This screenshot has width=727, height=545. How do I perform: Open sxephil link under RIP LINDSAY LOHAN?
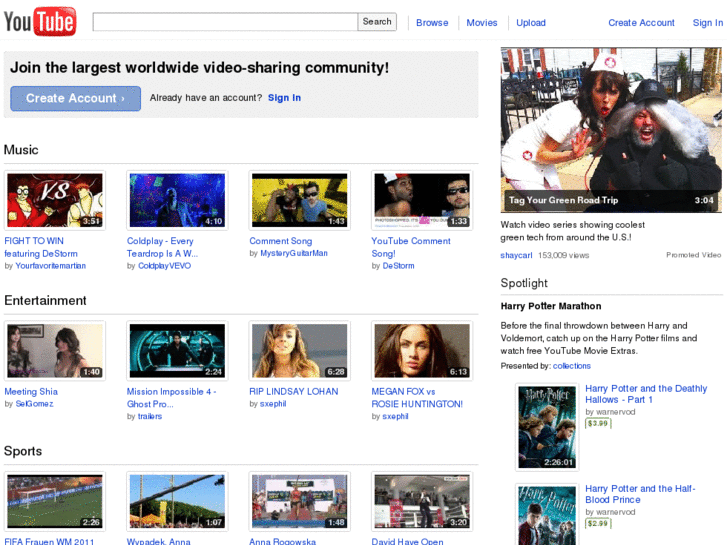click(273, 404)
